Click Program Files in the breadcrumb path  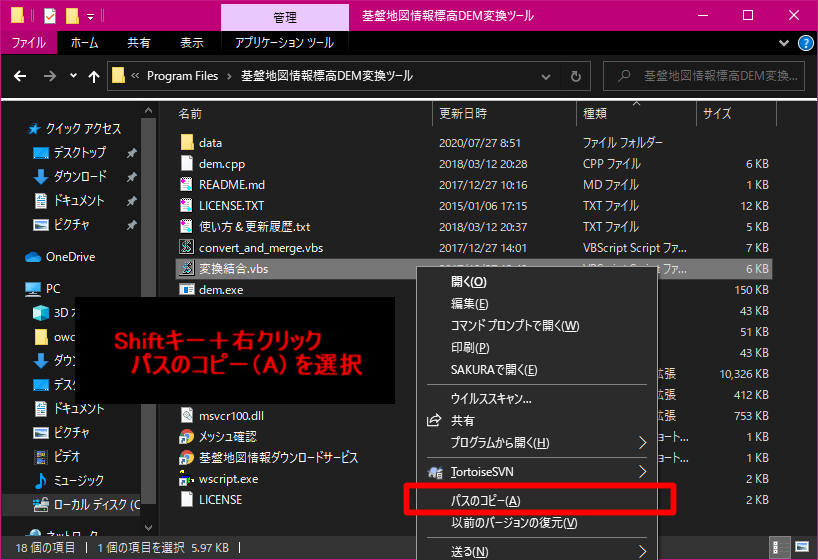[x=181, y=76]
